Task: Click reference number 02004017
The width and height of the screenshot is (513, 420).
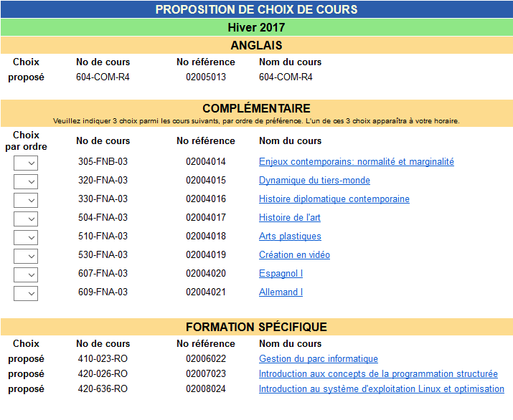Action: click(206, 218)
